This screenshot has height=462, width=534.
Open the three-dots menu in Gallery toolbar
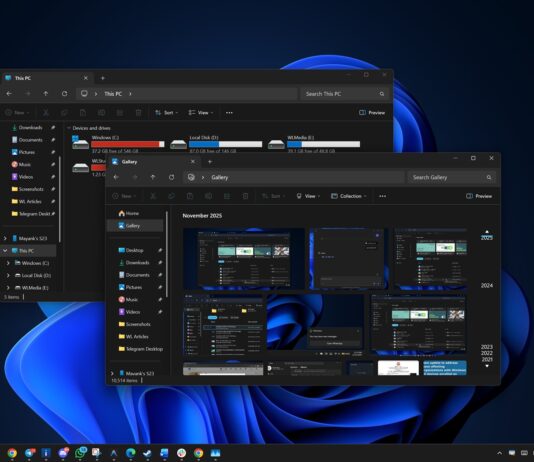pos(382,196)
